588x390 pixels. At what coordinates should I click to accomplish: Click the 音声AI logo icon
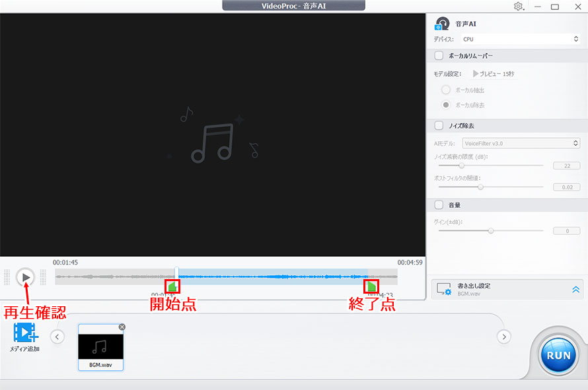click(442, 24)
